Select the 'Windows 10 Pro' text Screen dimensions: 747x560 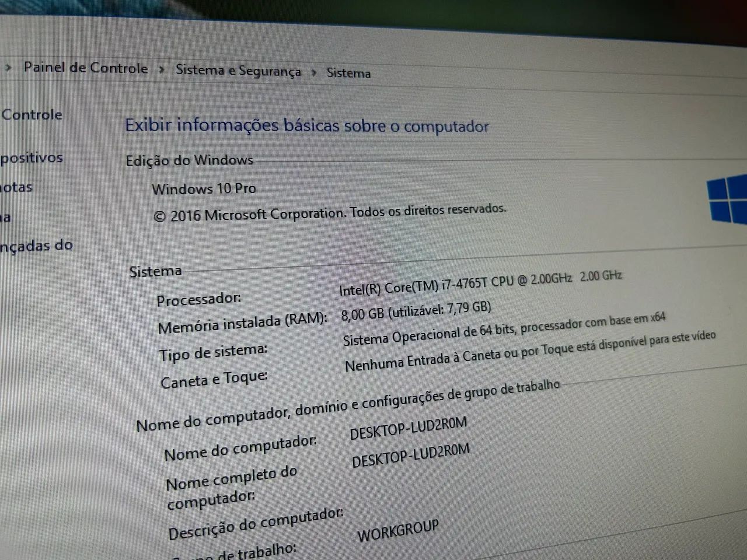204,188
